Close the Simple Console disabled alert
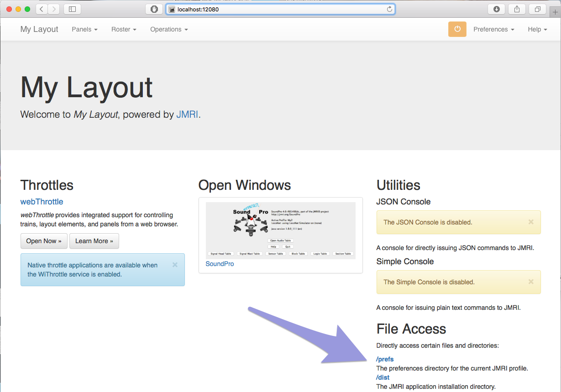 531,282
